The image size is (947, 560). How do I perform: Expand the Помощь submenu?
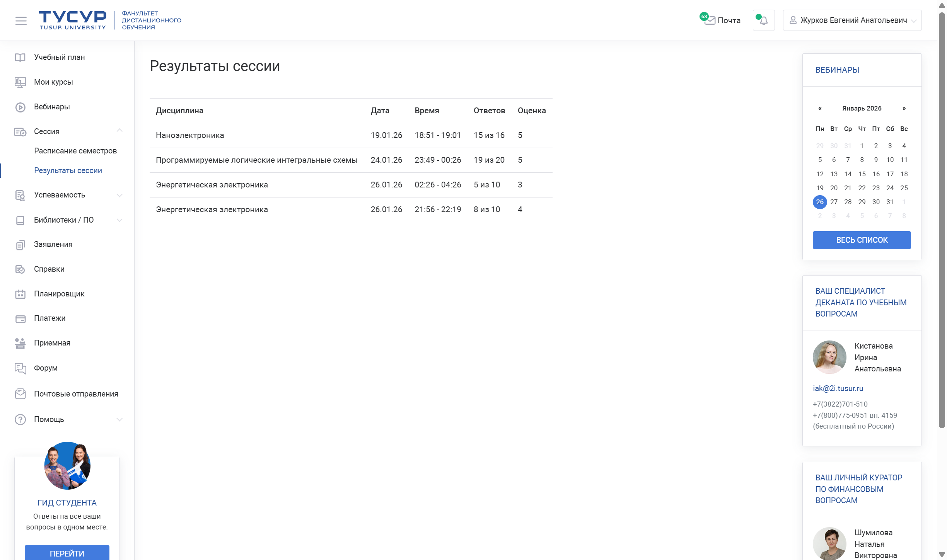[119, 419]
